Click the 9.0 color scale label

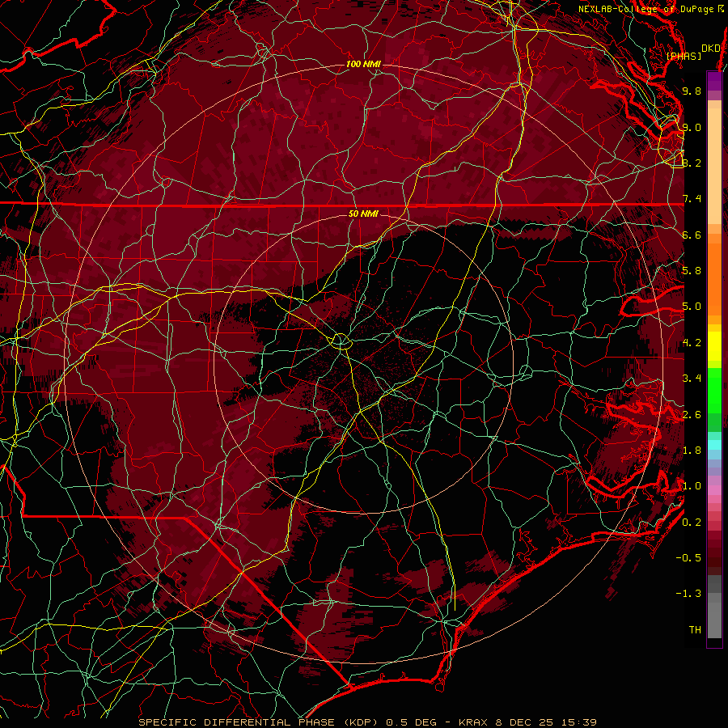692,127
